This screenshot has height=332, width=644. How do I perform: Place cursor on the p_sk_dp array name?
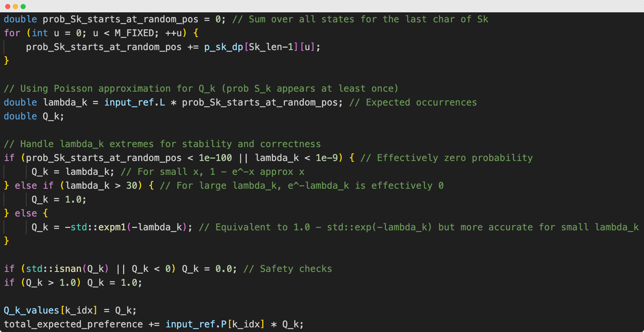(223, 47)
